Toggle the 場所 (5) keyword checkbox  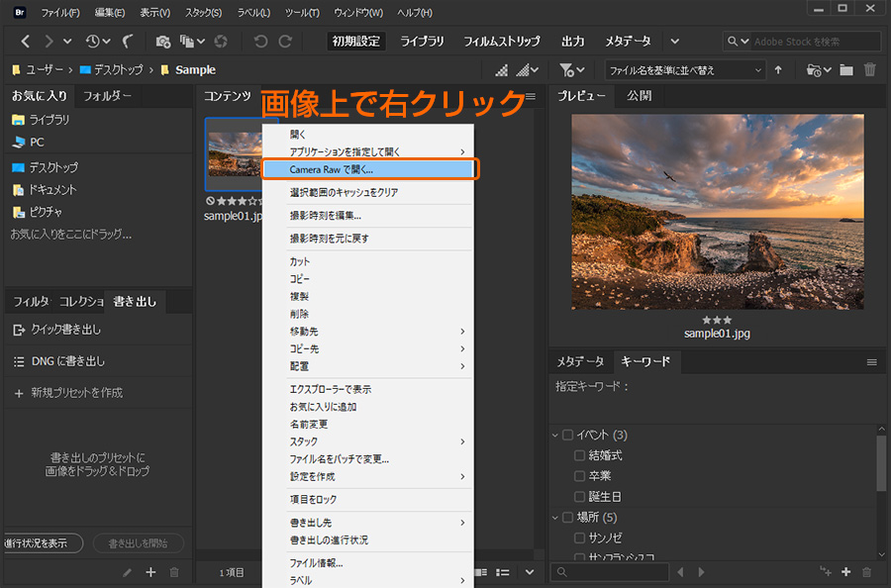point(567,518)
